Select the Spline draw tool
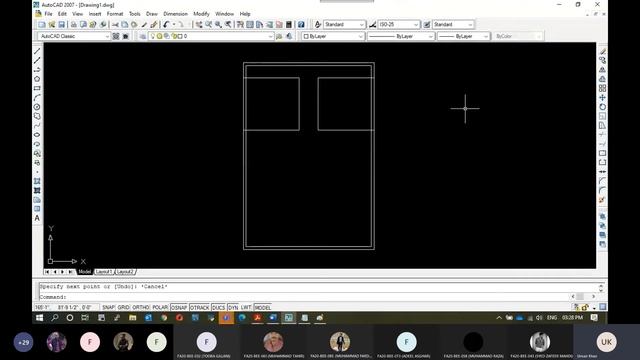This screenshot has width=640, height=360. coord(37,125)
